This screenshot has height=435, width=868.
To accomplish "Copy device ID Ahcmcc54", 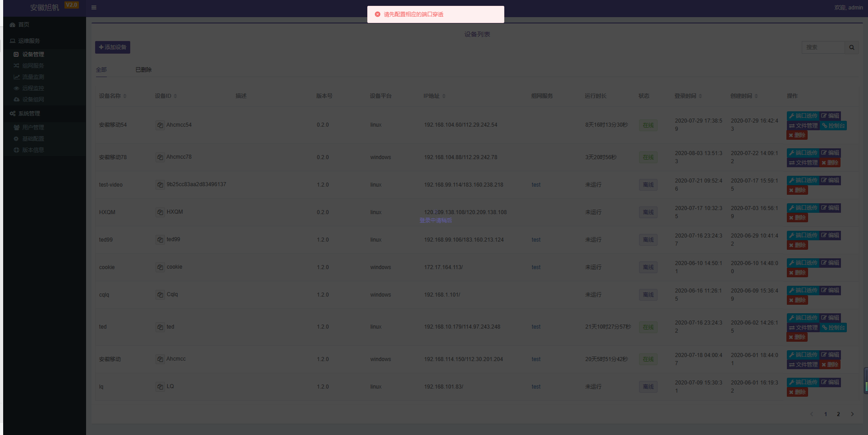I will pyautogui.click(x=160, y=125).
